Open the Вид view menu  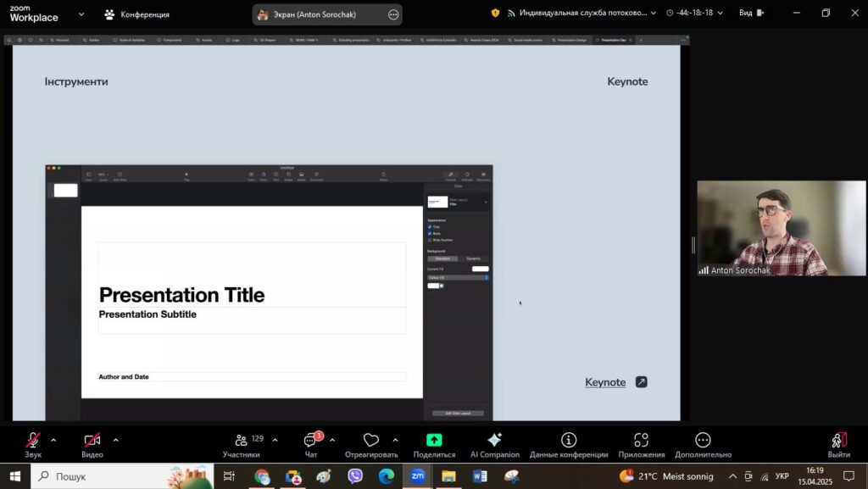(x=751, y=13)
